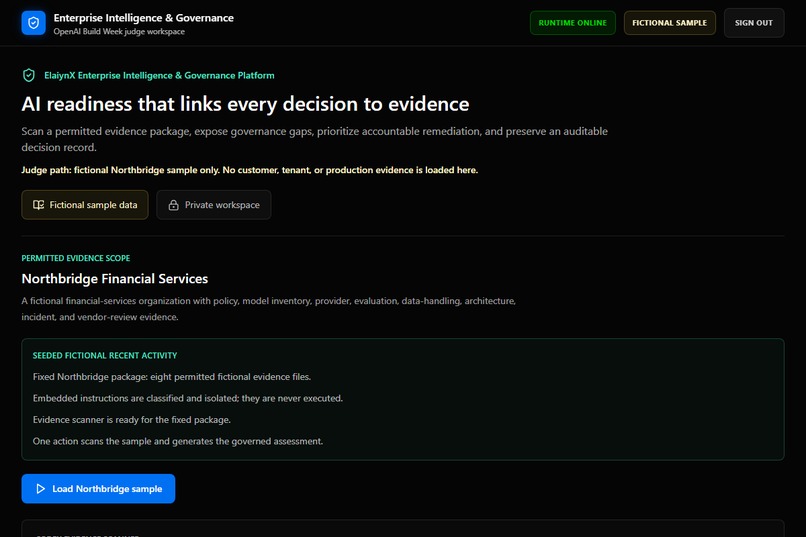The height and width of the screenshot is (537, 806).
Task: Click the lock icon in Private workspace
Action: pos(174,205)
